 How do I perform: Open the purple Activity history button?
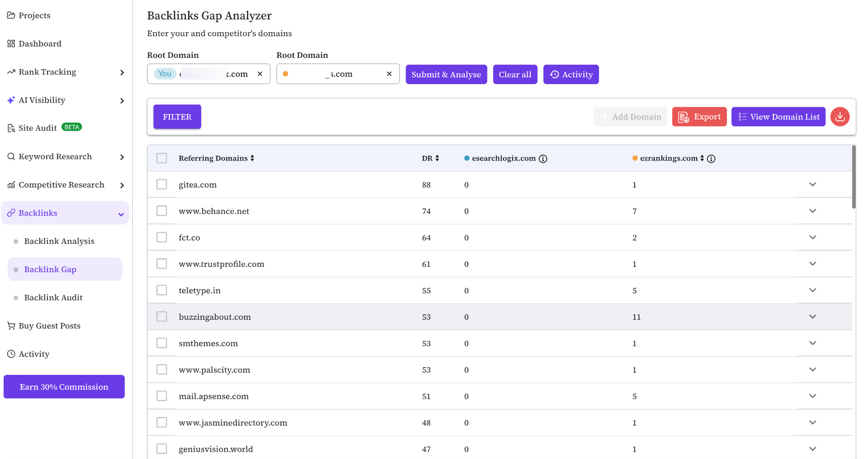point(571,75)
